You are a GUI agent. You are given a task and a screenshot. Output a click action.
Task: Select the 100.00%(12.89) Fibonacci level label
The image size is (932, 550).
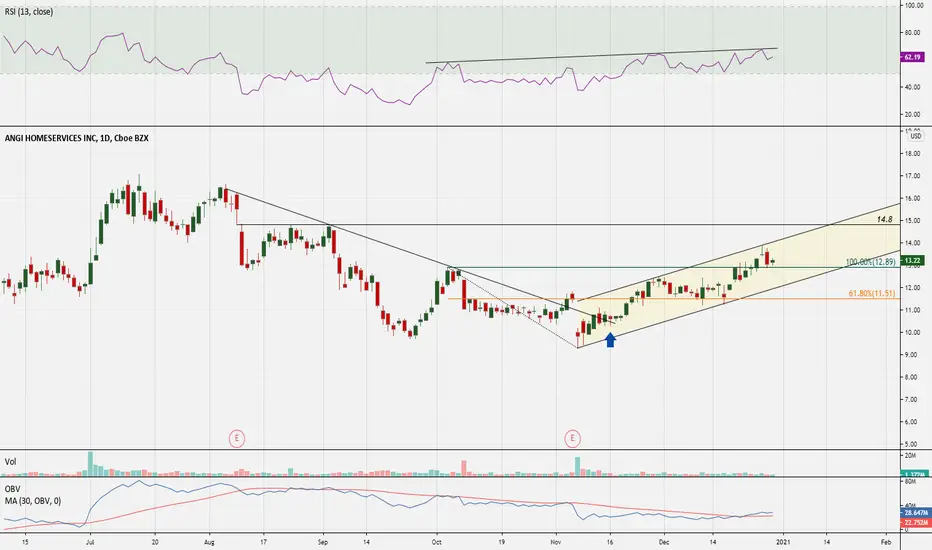[x=870, y=262]
